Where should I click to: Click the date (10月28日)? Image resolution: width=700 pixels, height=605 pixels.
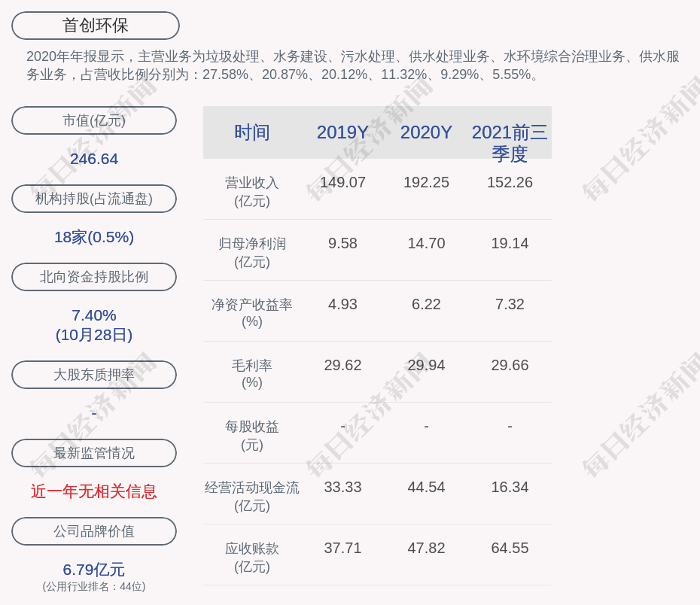tap(94, 335)
